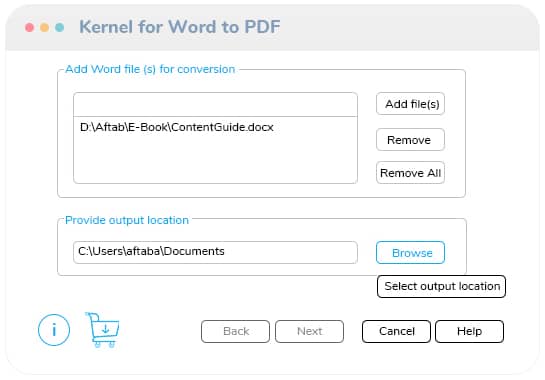
Task: Open the info icon
Action: click(x=54, y=330)
